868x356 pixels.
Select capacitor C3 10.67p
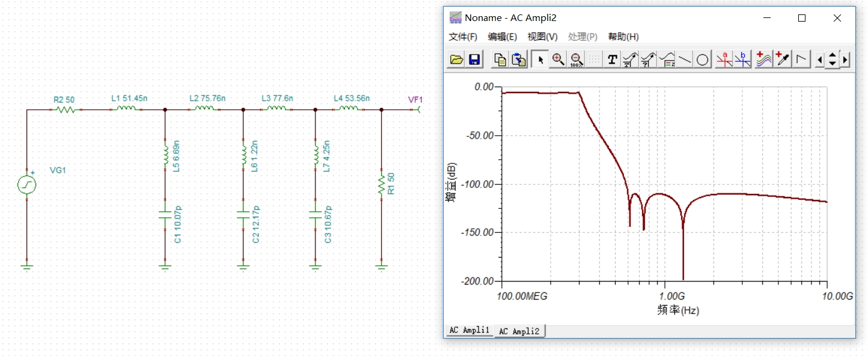click(x=315, y=215)
